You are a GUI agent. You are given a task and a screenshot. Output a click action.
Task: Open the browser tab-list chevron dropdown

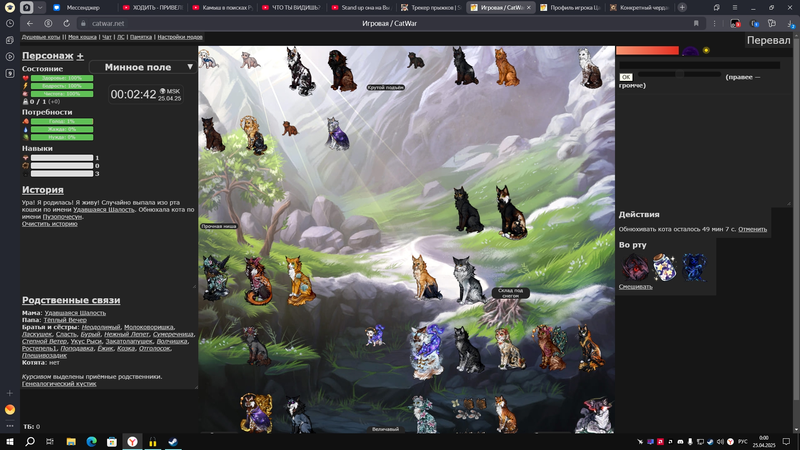coord(40,8)
